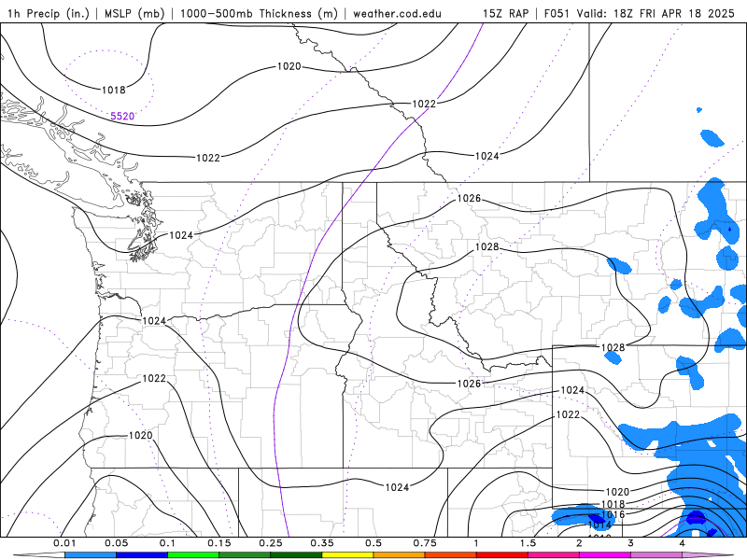Click the purple '5520' thickness label
Image resolution: width=747 pixels, height=560 pixels.
tap(122, 116)
